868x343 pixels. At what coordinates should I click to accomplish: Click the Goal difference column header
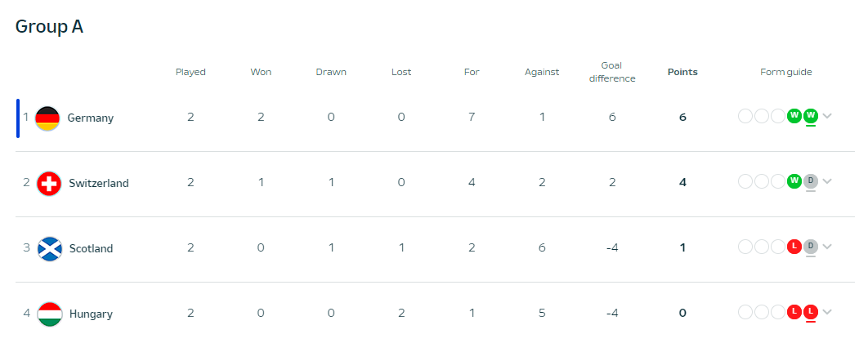(x=612, y=72)
